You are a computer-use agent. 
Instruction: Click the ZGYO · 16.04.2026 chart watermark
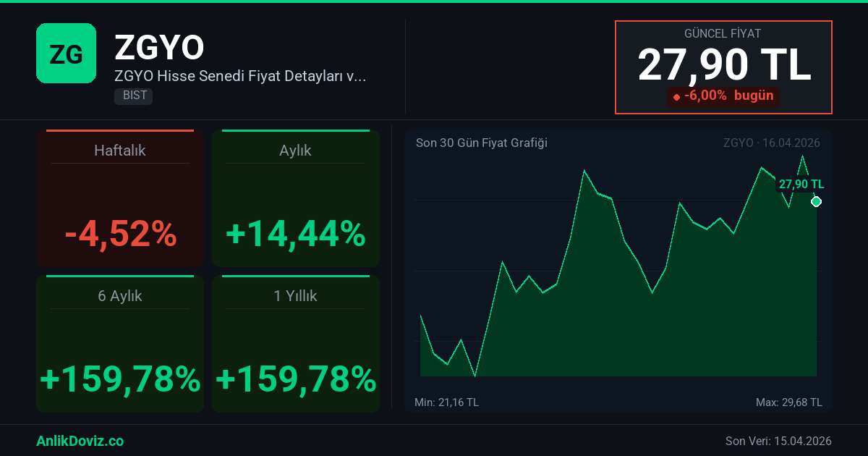pyautogui.click(x=771, y=143)
